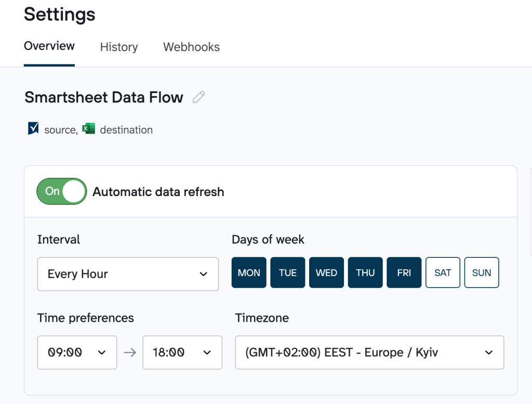Enable SUN in Days of week
Image resolution: width=532 pixels, height=404 pixels.
(481, 272)
